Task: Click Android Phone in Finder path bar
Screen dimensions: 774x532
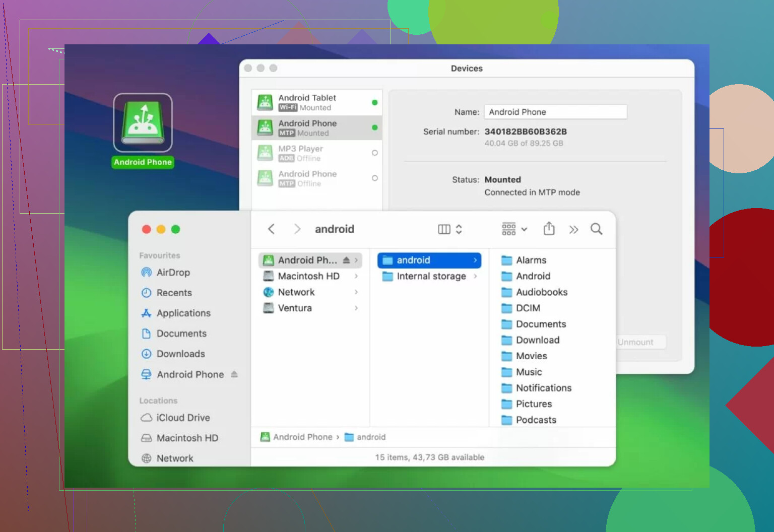Action: [296, 437]
